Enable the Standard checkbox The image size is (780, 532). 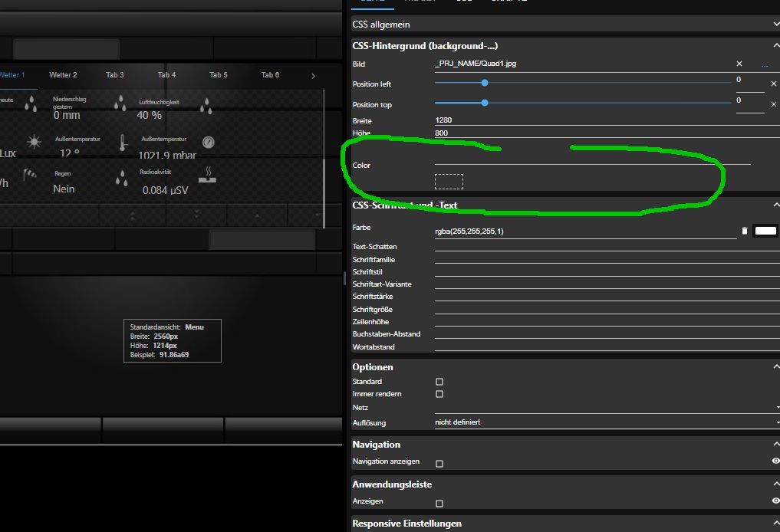coord(439,382)
